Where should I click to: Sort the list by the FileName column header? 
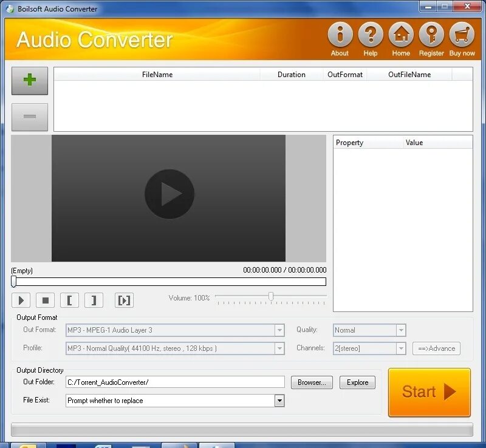[157, 74]
